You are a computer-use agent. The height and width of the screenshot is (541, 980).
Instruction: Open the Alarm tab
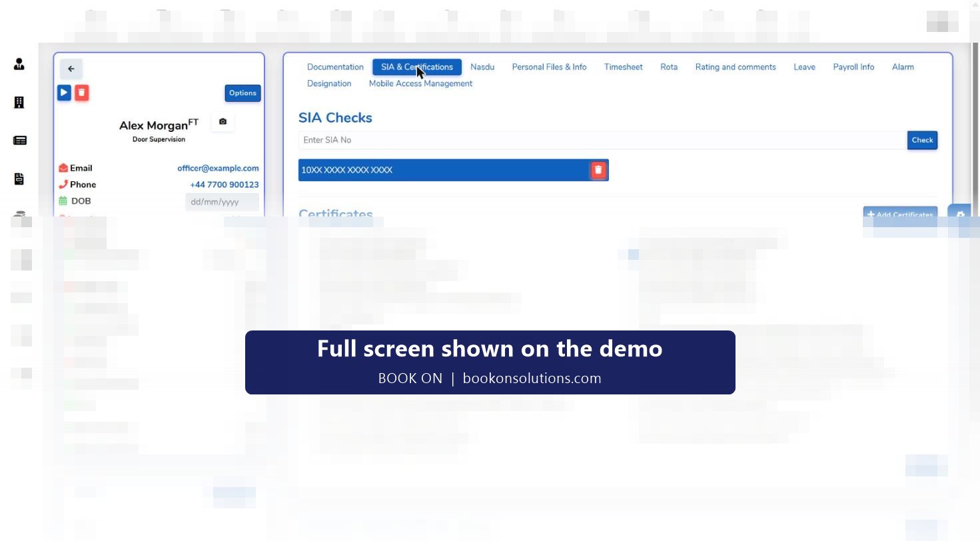point(903,67)
